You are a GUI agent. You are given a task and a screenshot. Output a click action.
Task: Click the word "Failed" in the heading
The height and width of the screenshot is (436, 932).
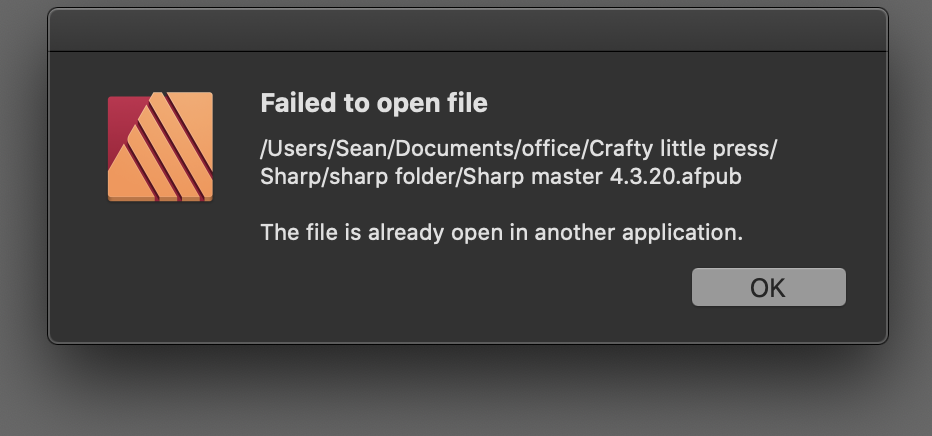click(x=299, y=103)
